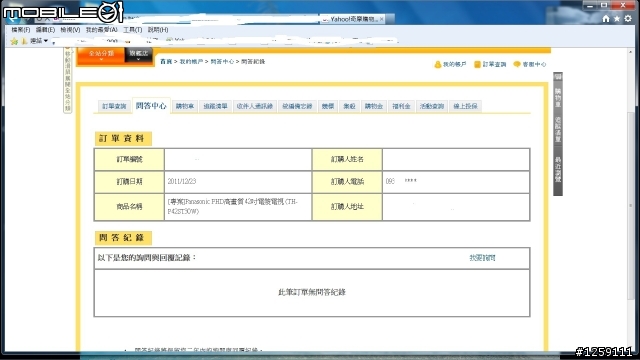Screen dimensions: 640x360
Task: Close the Yahoo!奇摩購物 browser tab
Action: pyautogui.click(x=382, y=19)
